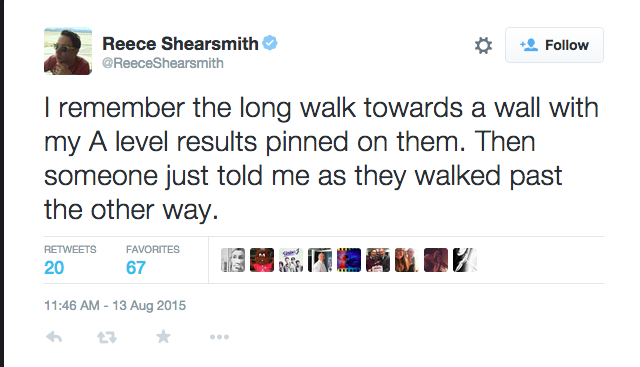Click the blue verified badge
The image size is (640, 367).
click(270, 43)
